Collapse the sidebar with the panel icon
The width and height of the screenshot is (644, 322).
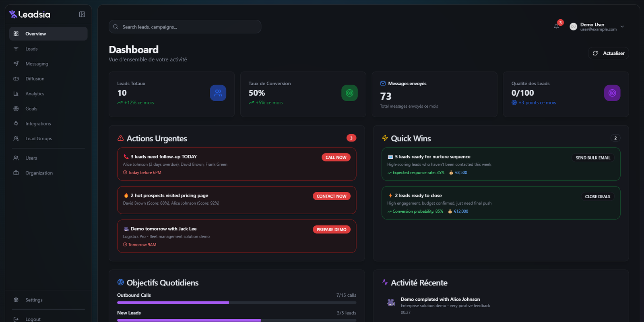(x=82, y=14)
